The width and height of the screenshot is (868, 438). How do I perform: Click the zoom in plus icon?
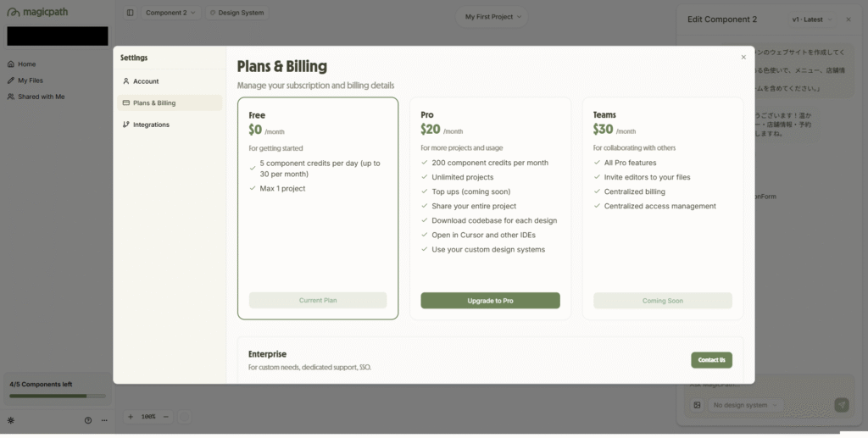tap(131, 417)
